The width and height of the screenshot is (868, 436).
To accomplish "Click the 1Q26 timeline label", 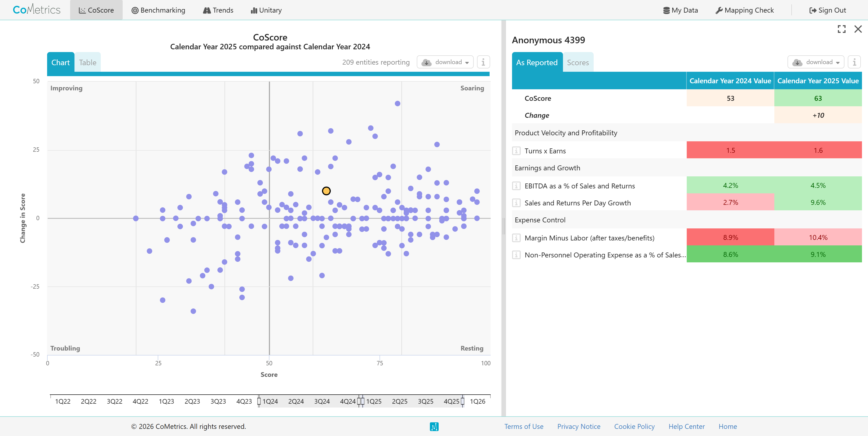I will (x=478, y=401).
